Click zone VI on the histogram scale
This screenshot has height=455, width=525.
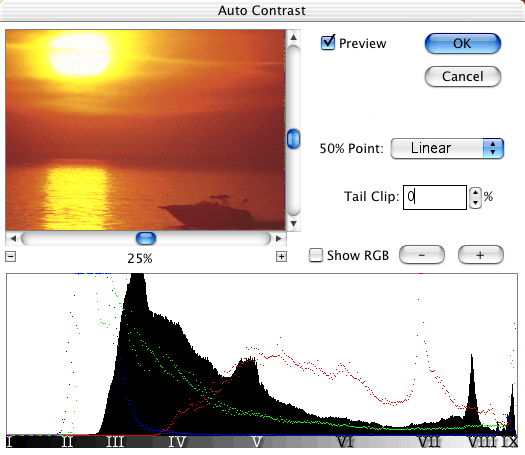345,442
